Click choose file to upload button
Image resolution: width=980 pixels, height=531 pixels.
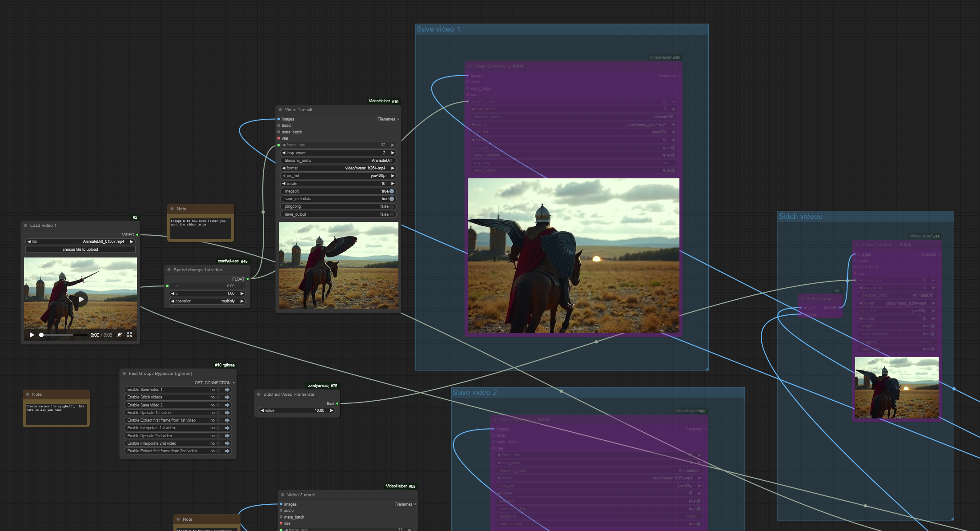click(80, 249)
